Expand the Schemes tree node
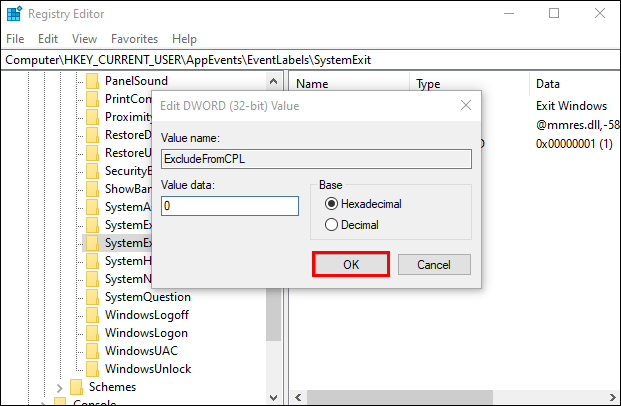This screenshot has height=406, width=621. pyautogui.click(x=60, y=387)
